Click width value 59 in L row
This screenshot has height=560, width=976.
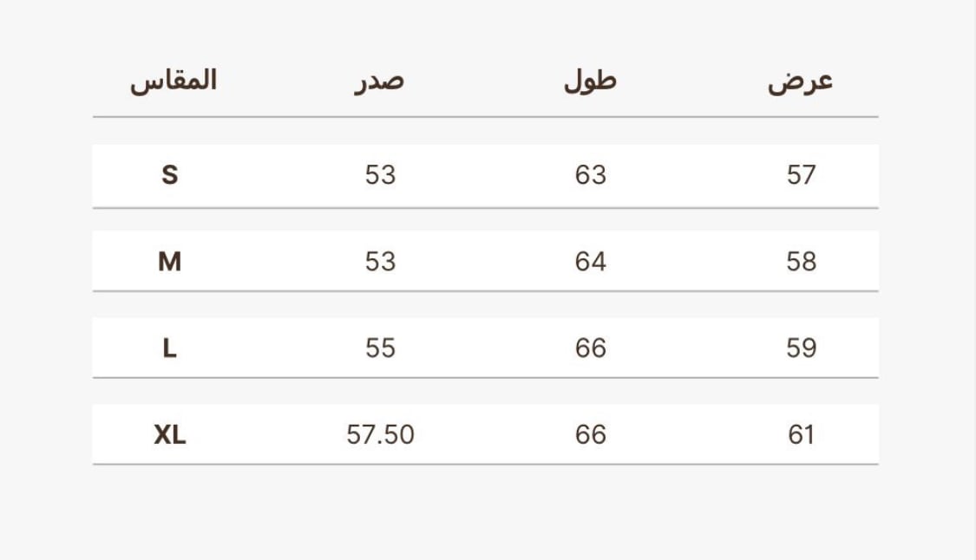tap(801, 348)
